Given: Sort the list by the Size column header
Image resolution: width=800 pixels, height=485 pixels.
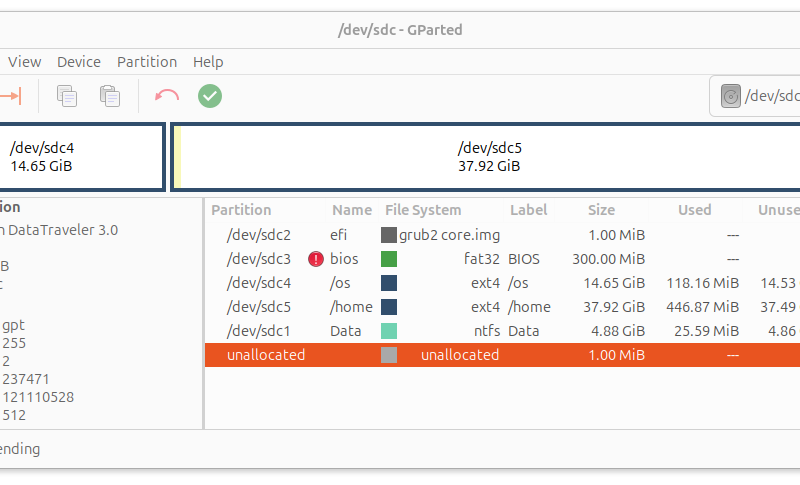Looking at the screenshot, I should pyautogui.click(x=601, y=210).
